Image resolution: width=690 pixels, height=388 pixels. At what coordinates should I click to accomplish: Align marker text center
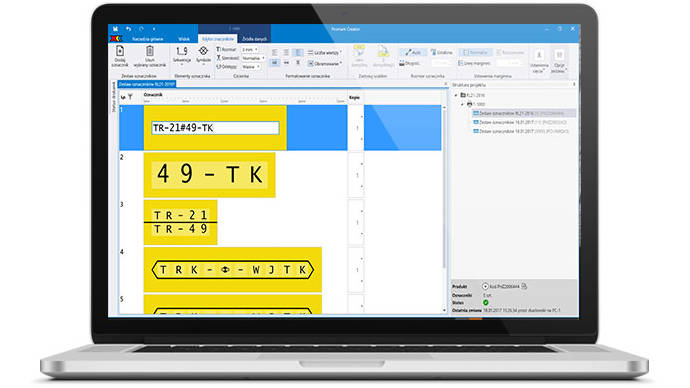[286, 52]
